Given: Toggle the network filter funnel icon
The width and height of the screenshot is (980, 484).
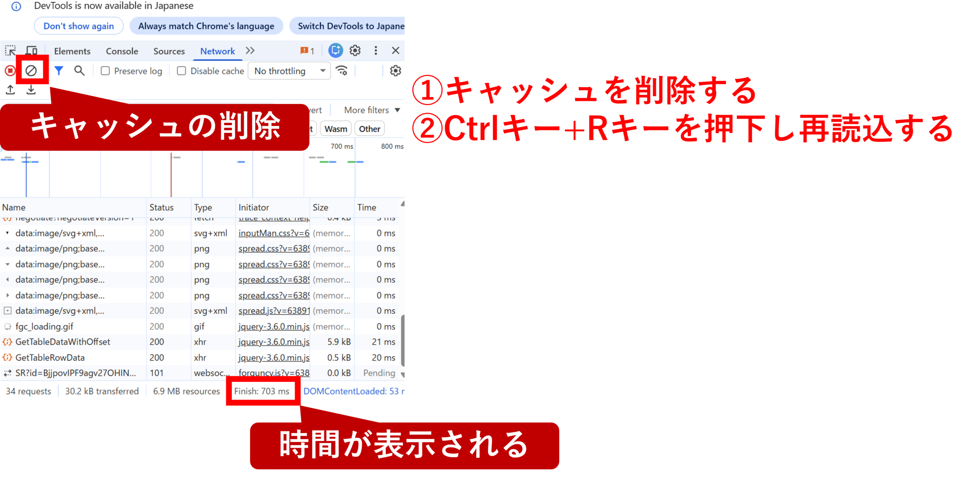Looking at the screenshot, I should coord(59,71).
